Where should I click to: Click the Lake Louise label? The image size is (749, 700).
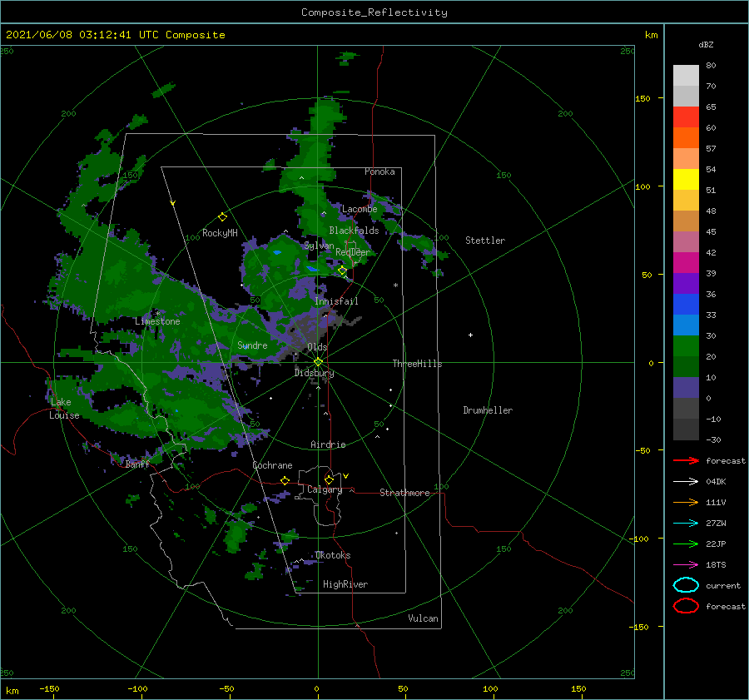click(x=64, y=409)
